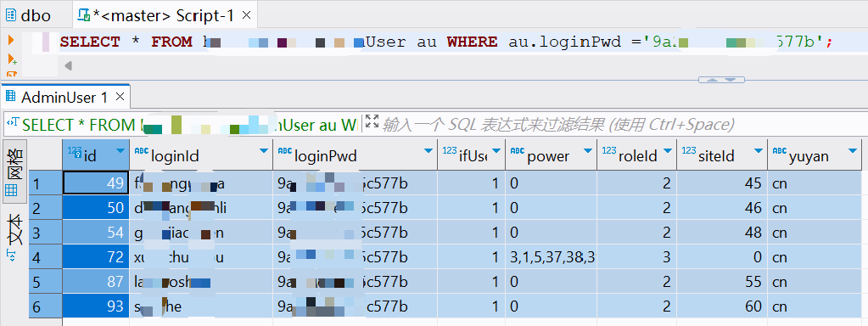Click the id column header label
Image resolution: width=868 pixels, height=326 pixels.
[90, 157]
